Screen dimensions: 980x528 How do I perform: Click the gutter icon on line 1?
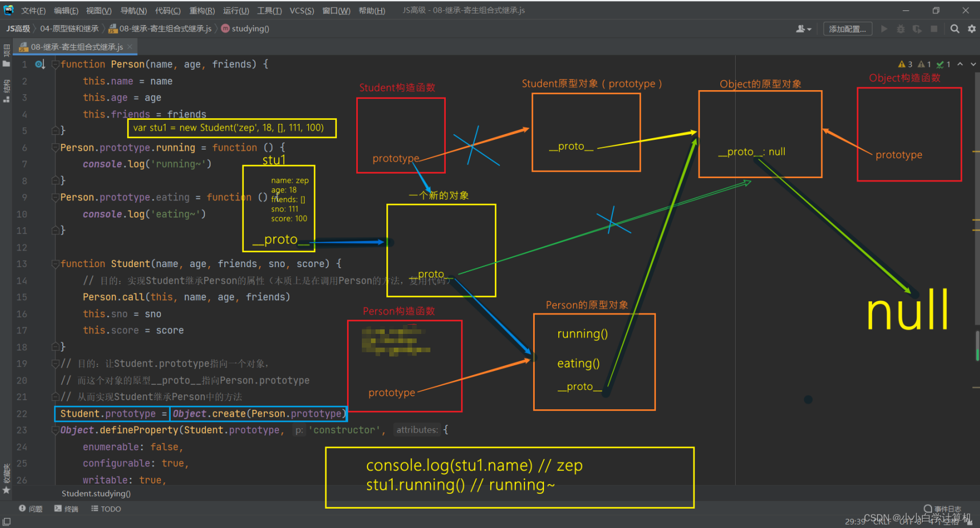39,65
